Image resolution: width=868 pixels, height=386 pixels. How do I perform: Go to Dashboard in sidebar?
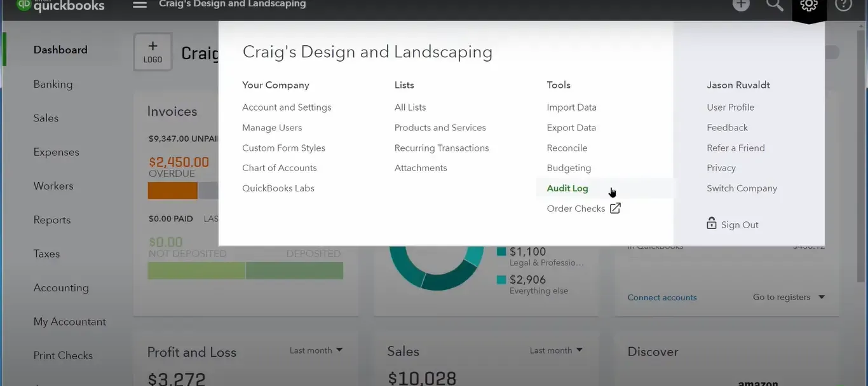[60, 50]
